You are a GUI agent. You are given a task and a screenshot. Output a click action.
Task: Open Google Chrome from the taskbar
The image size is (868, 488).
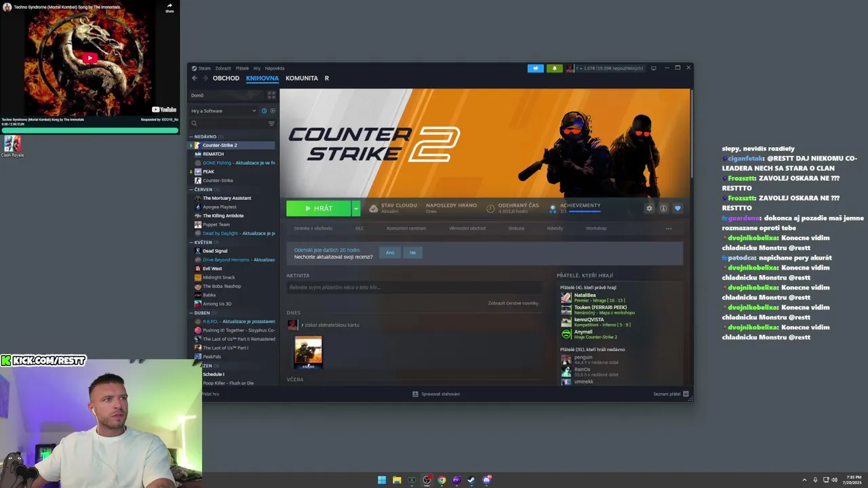441,480
